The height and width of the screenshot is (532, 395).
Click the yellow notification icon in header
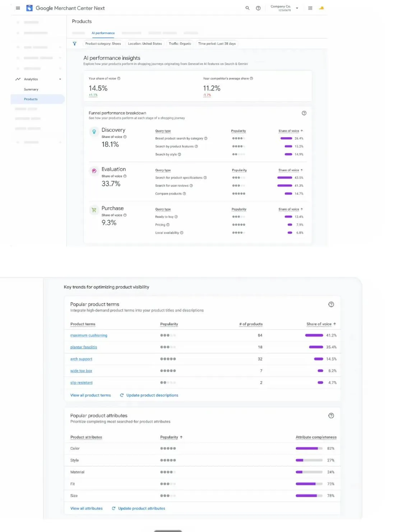click(x=321, y=8)
